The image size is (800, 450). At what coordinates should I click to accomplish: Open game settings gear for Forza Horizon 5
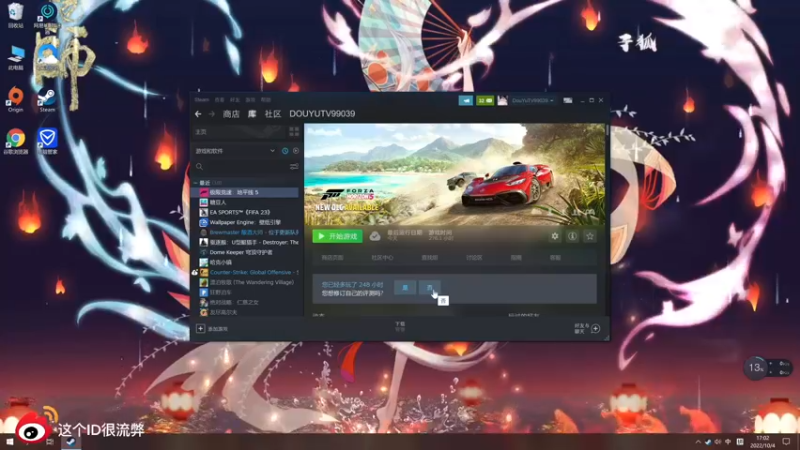555,236
